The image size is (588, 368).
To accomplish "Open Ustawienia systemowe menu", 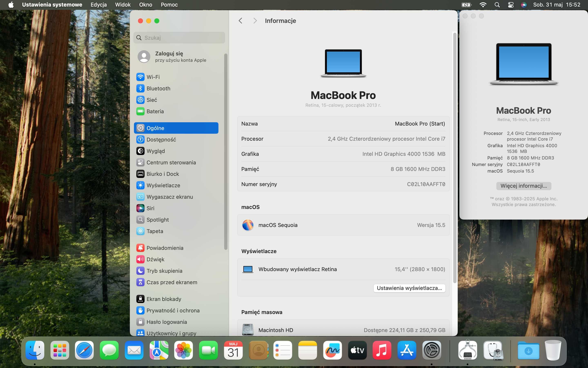I will click(52, 5).
